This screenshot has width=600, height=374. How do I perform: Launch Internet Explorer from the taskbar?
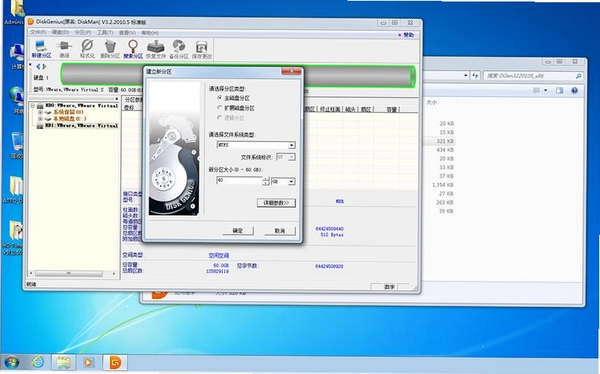coord(38,362)
